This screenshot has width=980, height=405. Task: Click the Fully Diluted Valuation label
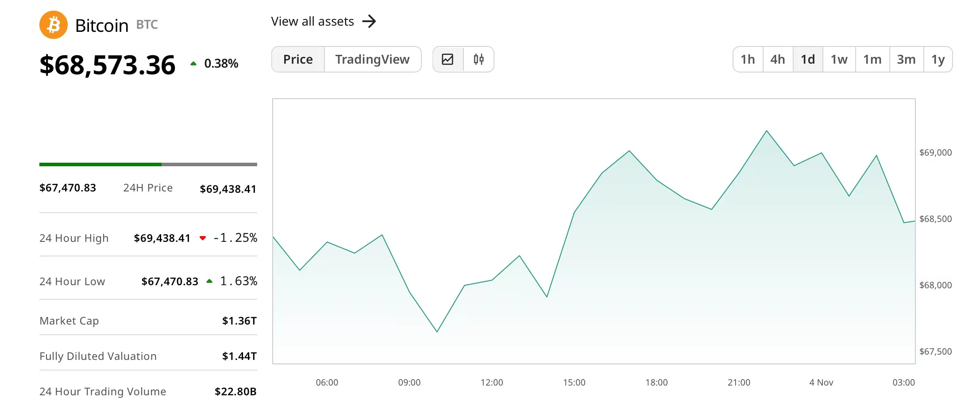coord(98,356)
